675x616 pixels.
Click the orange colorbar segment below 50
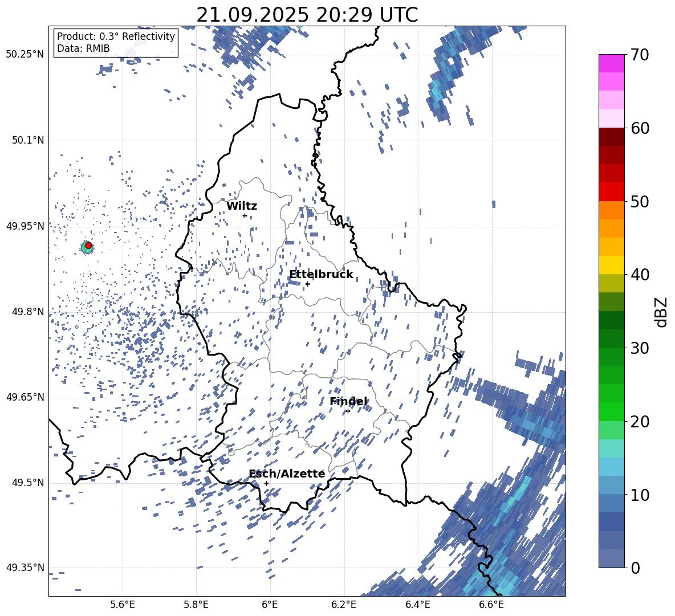[x=611, y=210]
